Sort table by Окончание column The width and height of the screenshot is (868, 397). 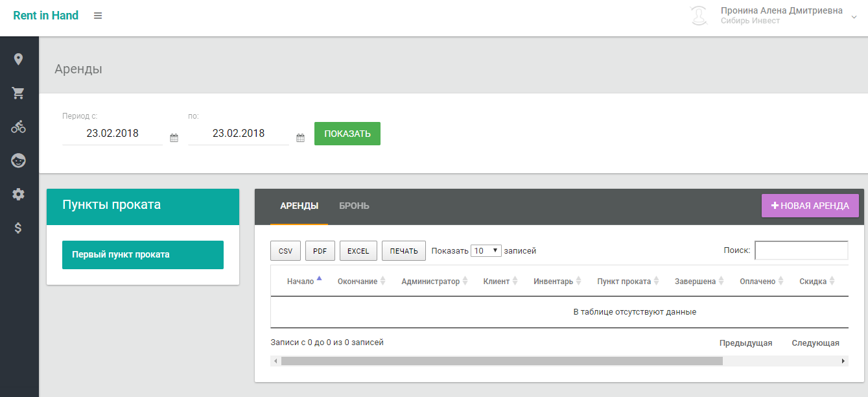click(x=362, y=281)
